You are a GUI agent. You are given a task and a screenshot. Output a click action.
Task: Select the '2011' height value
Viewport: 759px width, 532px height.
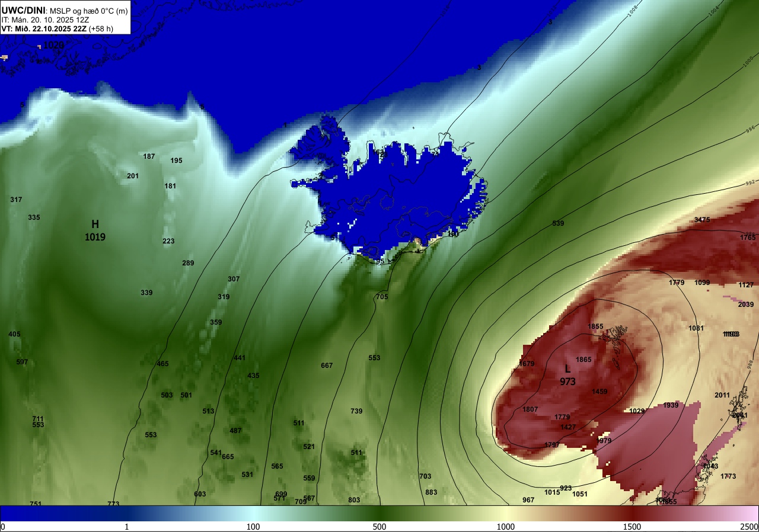tap(722, 395)
